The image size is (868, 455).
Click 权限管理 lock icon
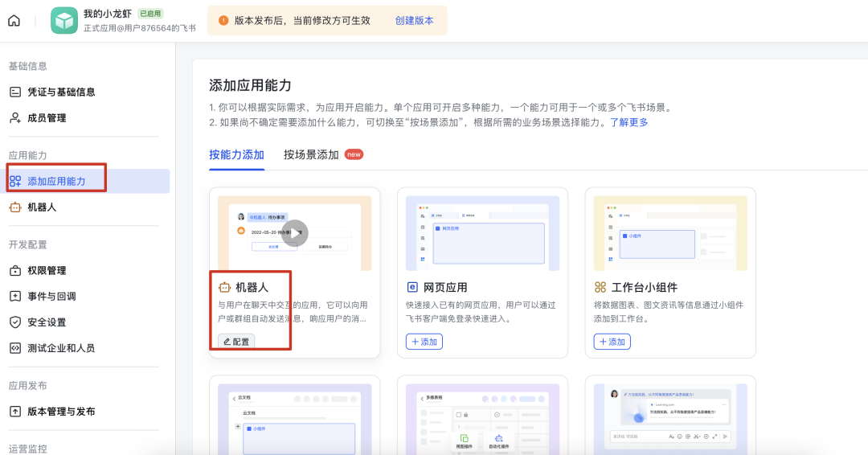pyautogui.click(x=15, y=271)
